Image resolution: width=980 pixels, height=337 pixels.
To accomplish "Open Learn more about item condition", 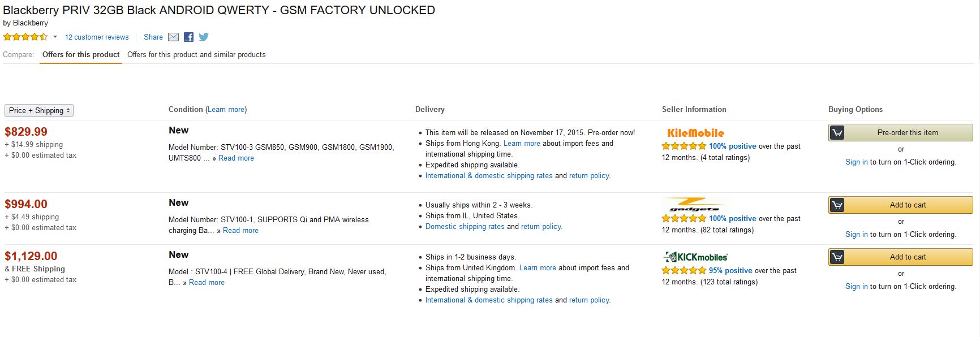I will [x=226, y=110].
